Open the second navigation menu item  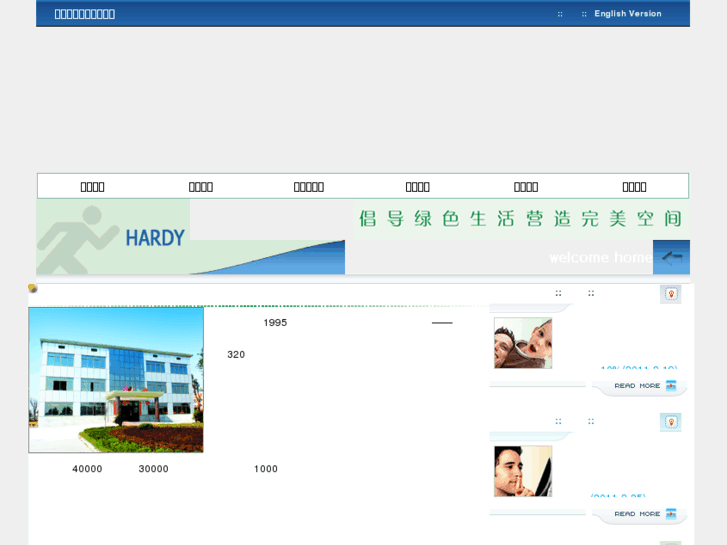click(201, 187)
